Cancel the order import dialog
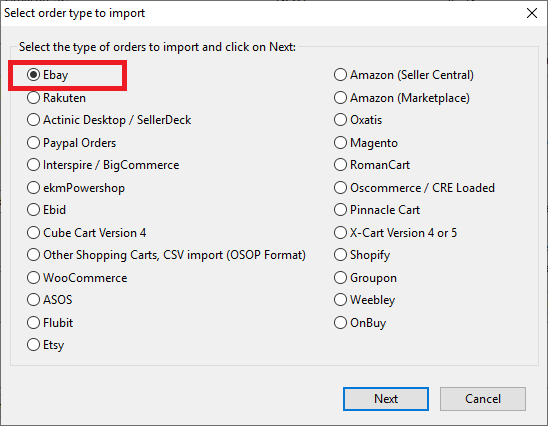Image resolution: width=548 pixels, height=426 pixels. [483, 399]
